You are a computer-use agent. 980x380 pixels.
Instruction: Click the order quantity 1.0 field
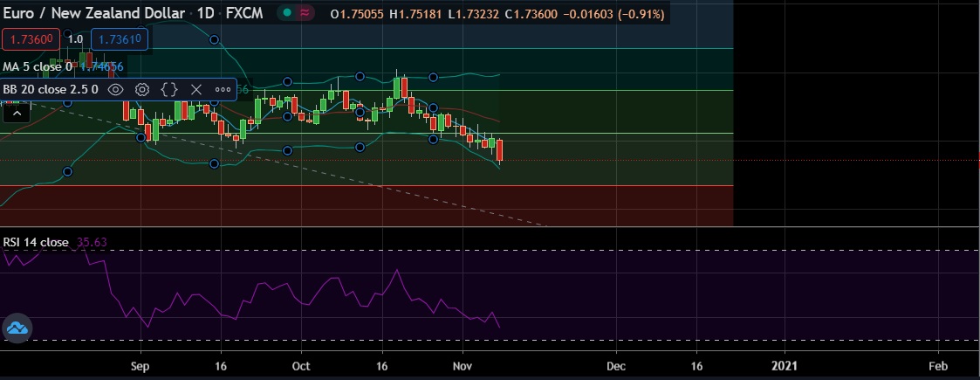coord(75,38)
